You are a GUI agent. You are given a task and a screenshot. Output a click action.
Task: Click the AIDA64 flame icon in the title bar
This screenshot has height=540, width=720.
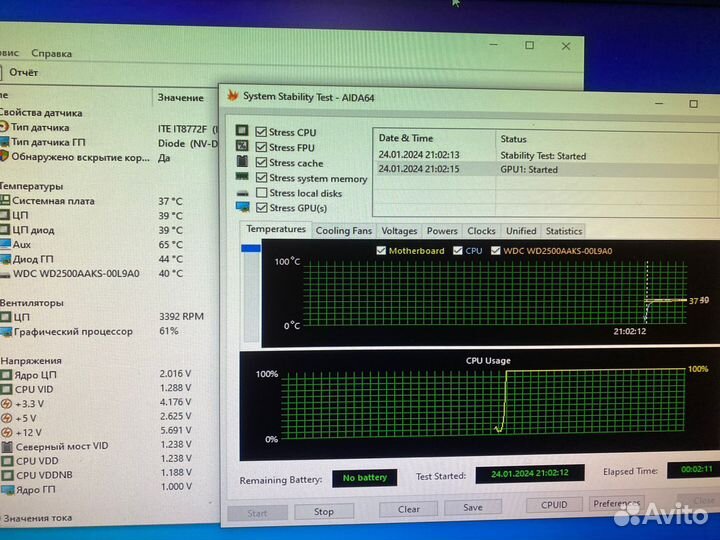tap(233, 96)
